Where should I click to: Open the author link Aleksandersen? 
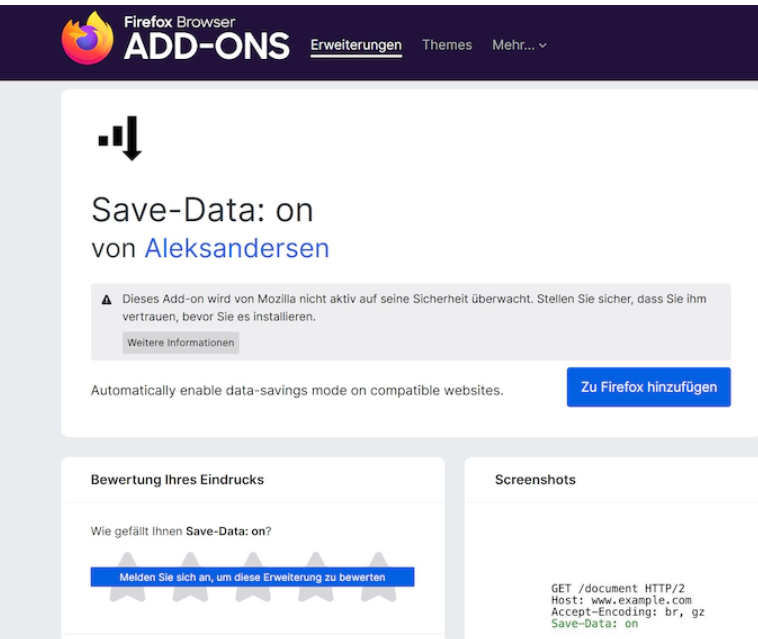coord(236,248)
